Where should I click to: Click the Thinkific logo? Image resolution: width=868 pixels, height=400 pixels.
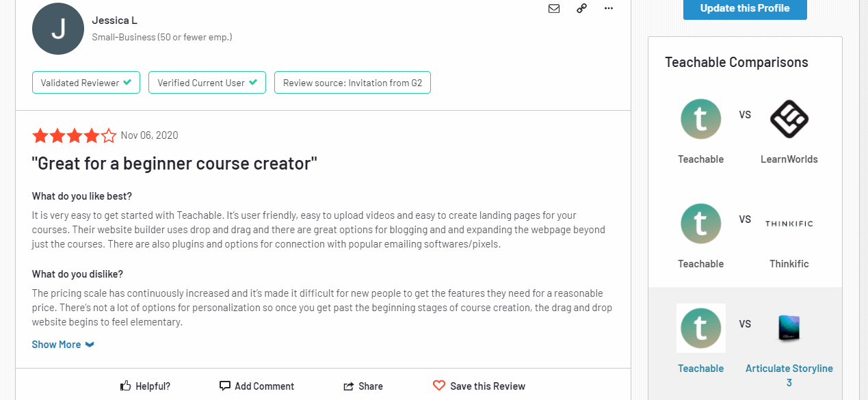[x=789, y=224]
